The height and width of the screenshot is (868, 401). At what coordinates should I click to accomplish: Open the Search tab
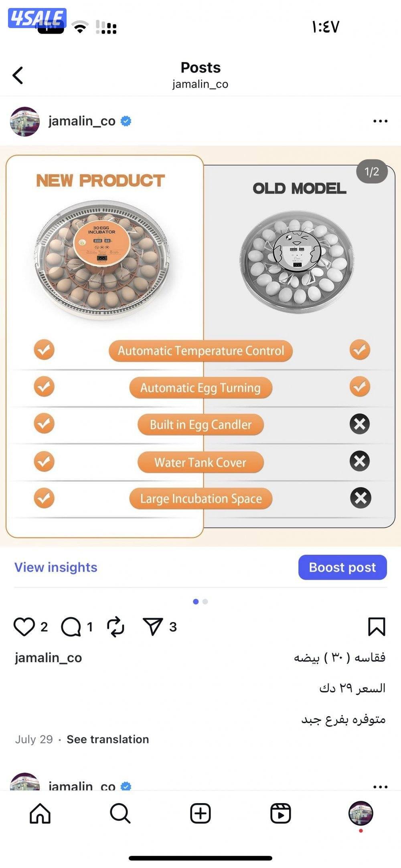[120, 814]
